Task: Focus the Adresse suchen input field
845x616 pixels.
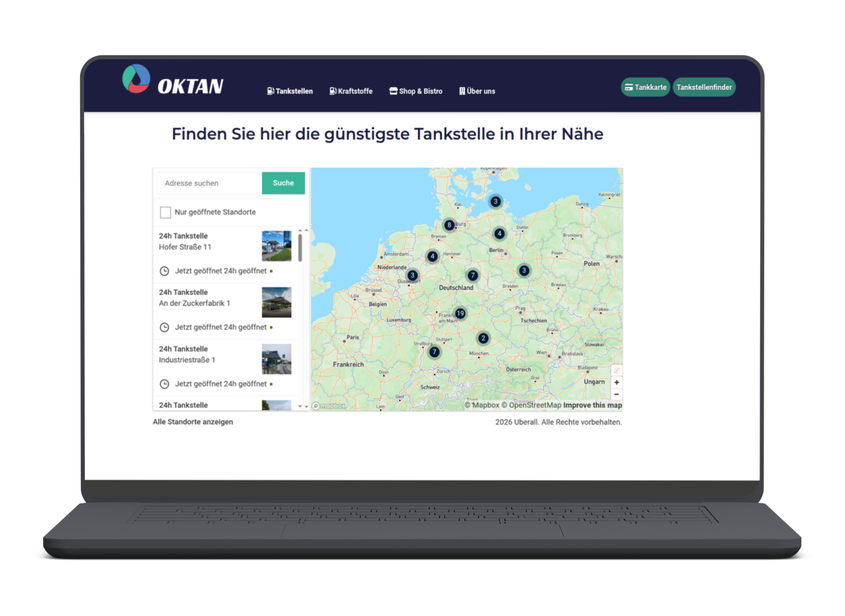Action: tap(209, 183)
